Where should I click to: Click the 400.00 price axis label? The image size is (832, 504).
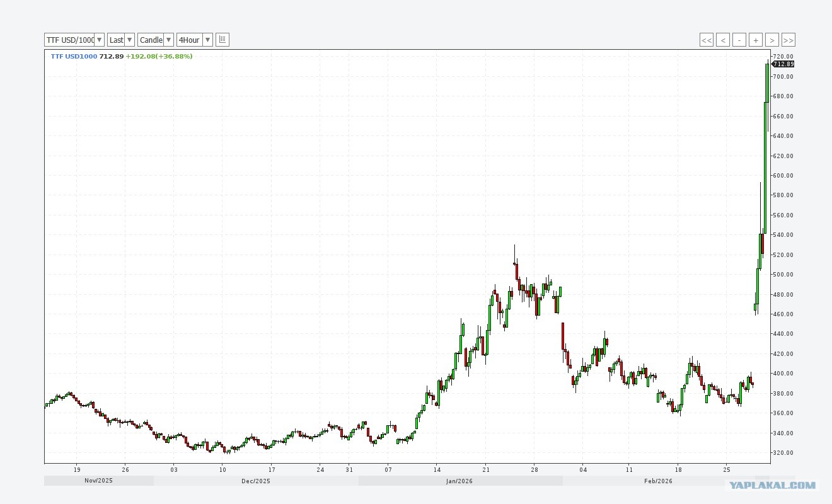pyautogui.click(x=784, y=374)
